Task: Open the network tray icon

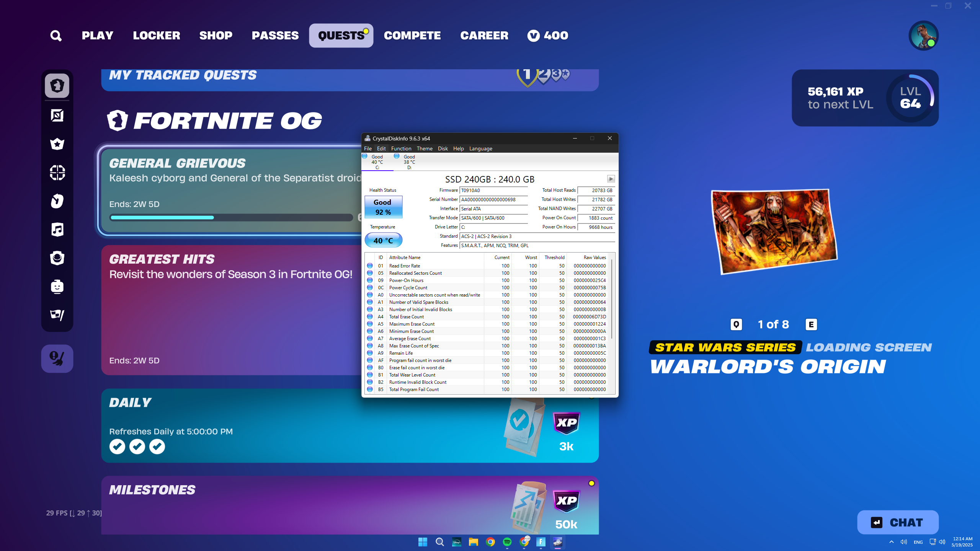Action: [x=933, y=542]
